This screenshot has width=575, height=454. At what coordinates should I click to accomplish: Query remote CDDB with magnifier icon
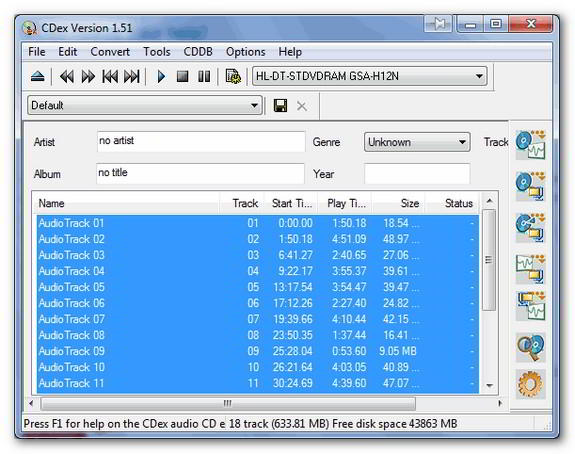(x=530, y=347)
